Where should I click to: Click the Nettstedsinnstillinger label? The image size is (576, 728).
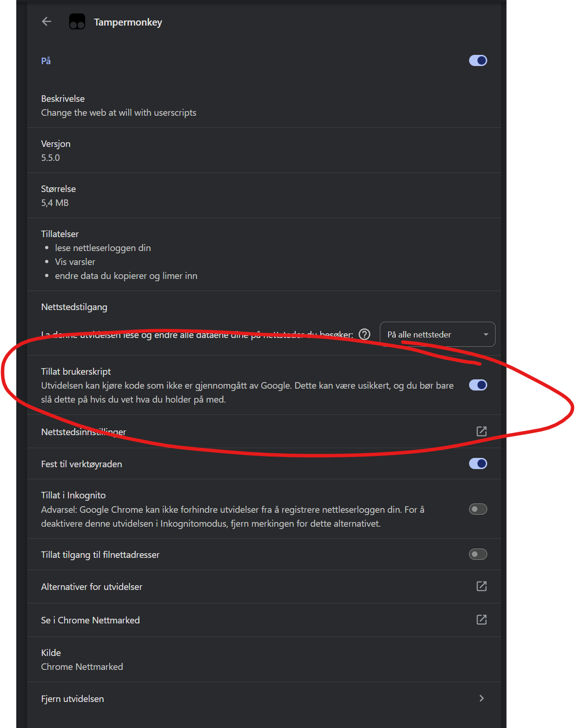84,432
